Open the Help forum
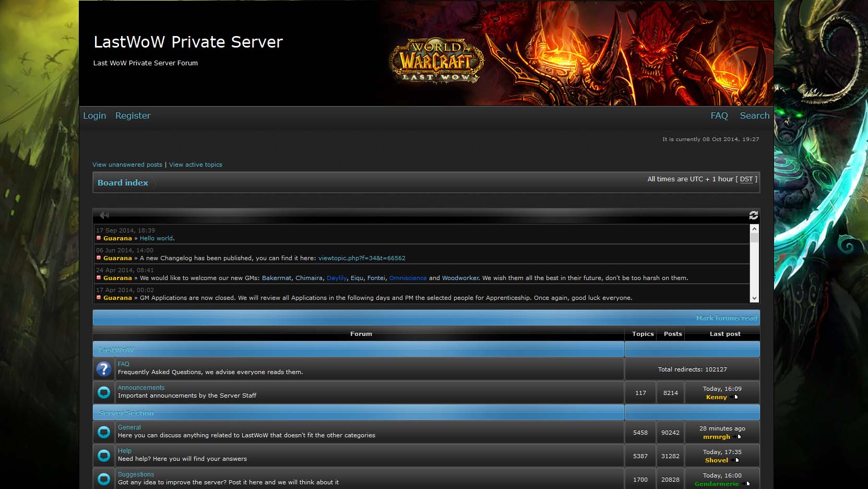 (124, 451)
